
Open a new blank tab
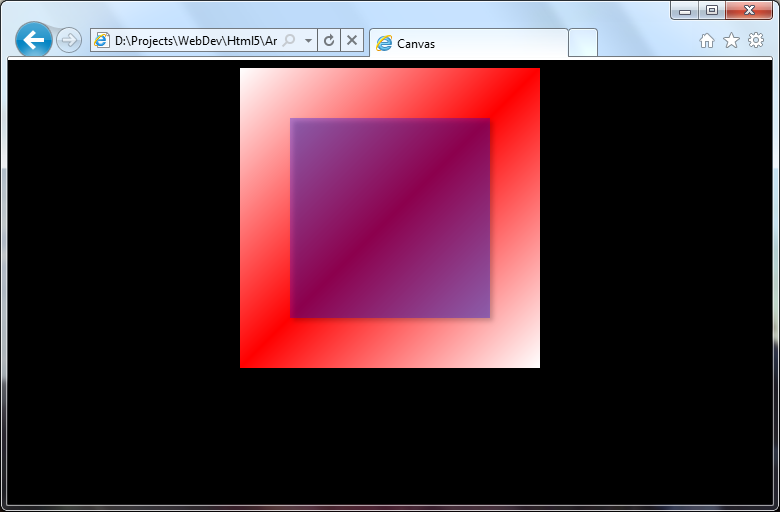coord(583,43)
